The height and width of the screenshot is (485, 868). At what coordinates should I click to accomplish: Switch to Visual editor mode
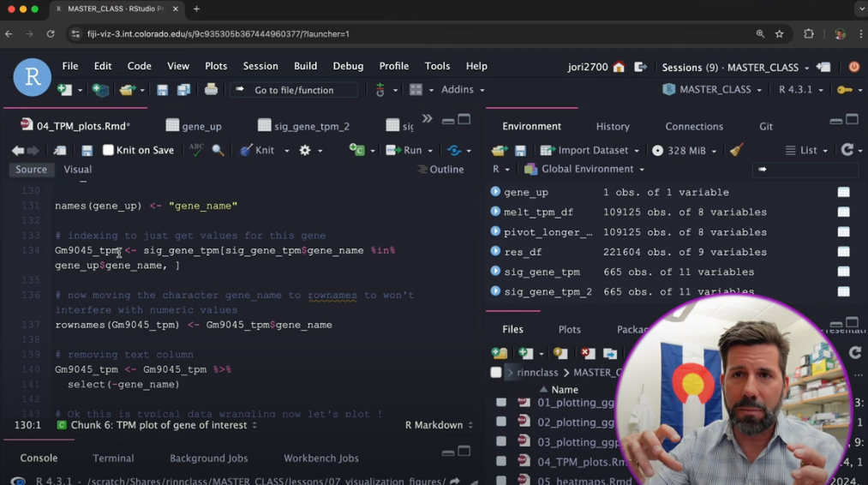pyautogui.click(x=77, y=170)
